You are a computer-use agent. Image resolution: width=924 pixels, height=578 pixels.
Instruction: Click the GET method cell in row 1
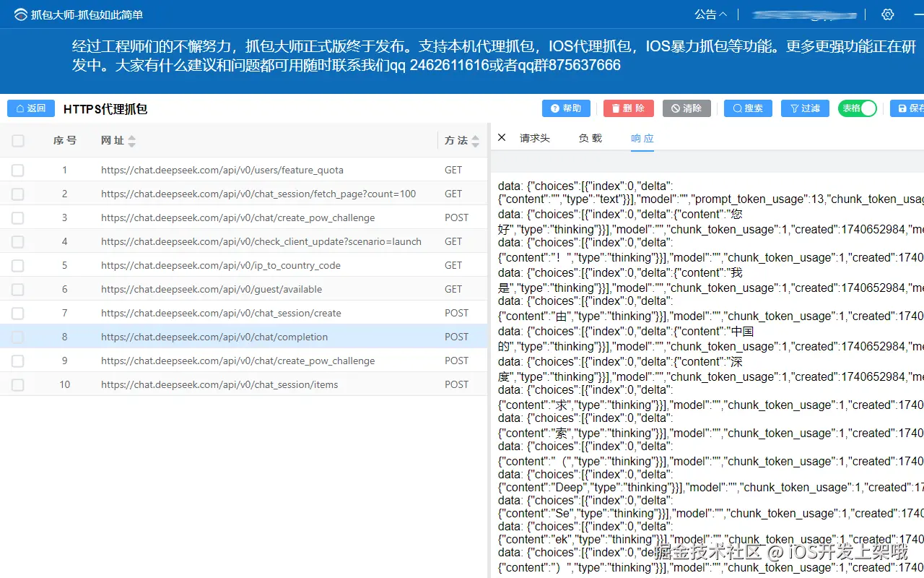pyautogui.click(x=453, y=170)
